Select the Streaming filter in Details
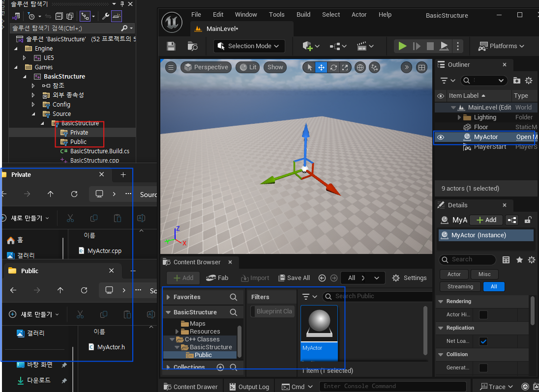 pyautogui.click(x=460, y=286)
